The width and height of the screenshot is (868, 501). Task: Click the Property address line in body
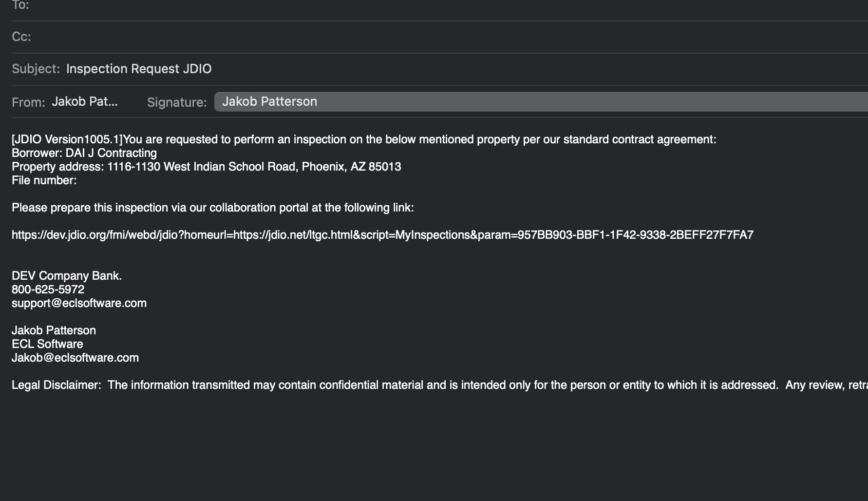point(206,167)
